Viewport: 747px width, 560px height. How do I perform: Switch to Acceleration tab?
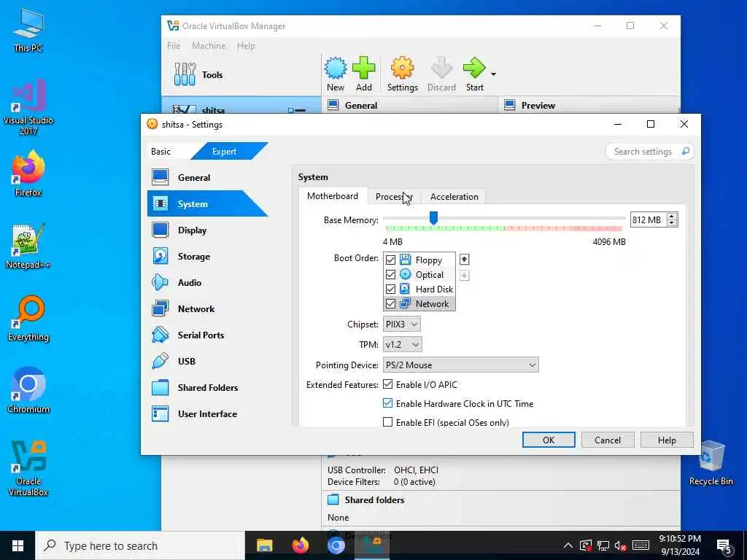tap(454, 197)
